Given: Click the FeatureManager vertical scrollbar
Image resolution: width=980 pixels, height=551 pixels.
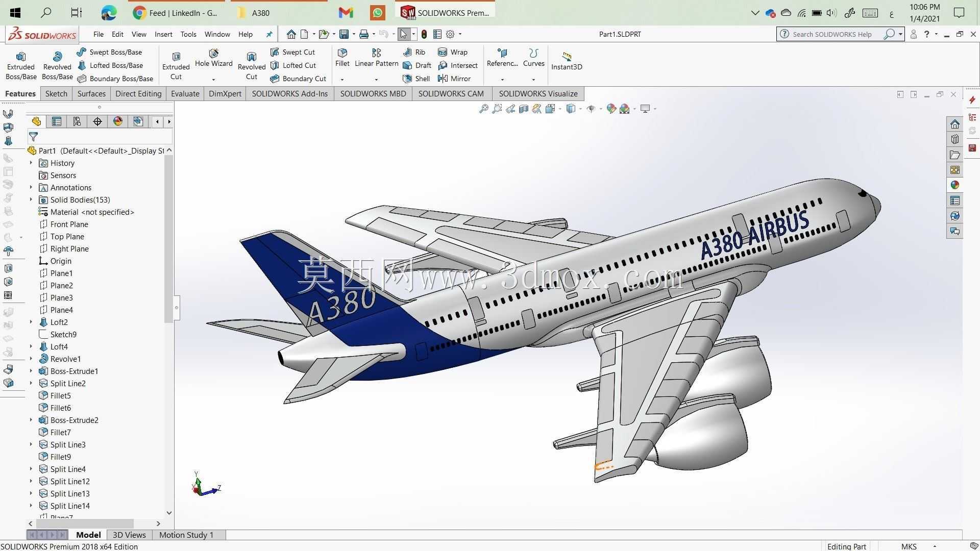Looking at the screenshot, I should [x=169, y=239].
